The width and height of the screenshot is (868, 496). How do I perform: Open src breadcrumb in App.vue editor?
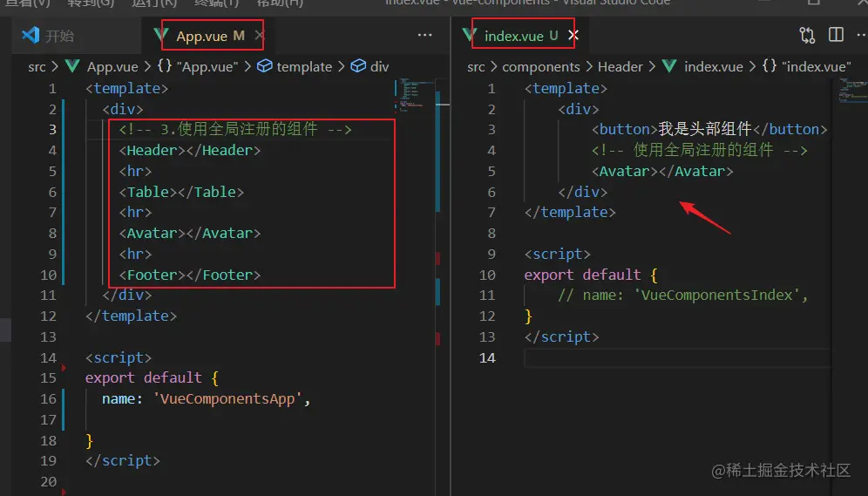click(x=37, y=67)
